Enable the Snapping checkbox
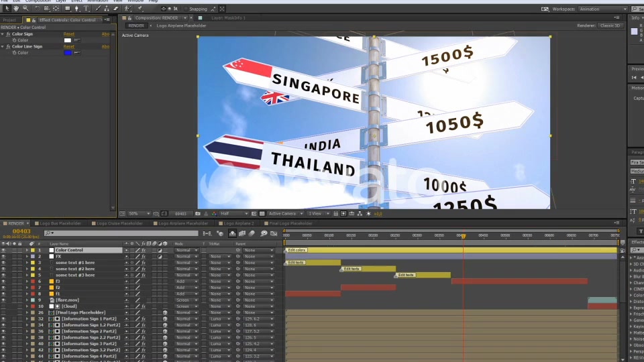 coord(186,9)
